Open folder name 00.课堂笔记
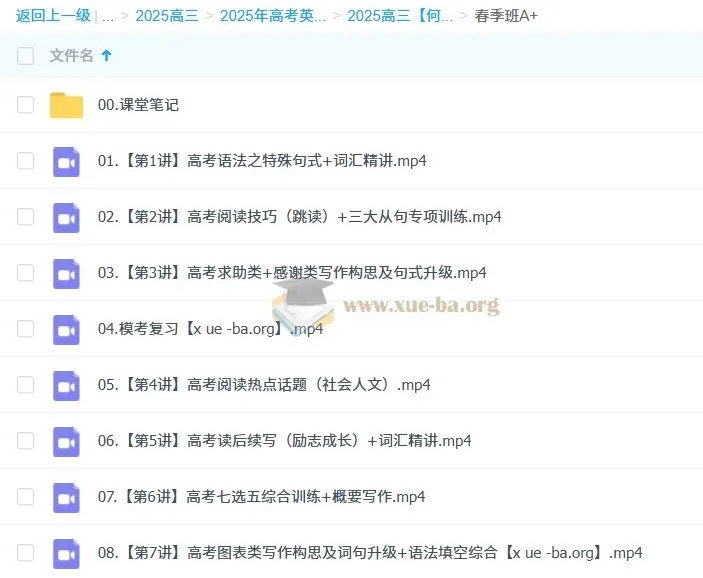Screen dimensions: 703x578 pos(138,105)
